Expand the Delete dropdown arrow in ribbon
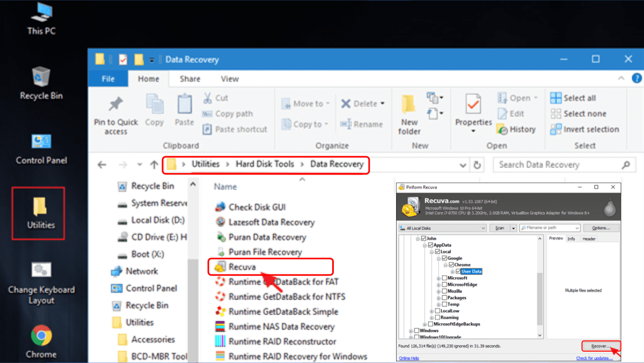644x363 pixels. tap(383, 104)
